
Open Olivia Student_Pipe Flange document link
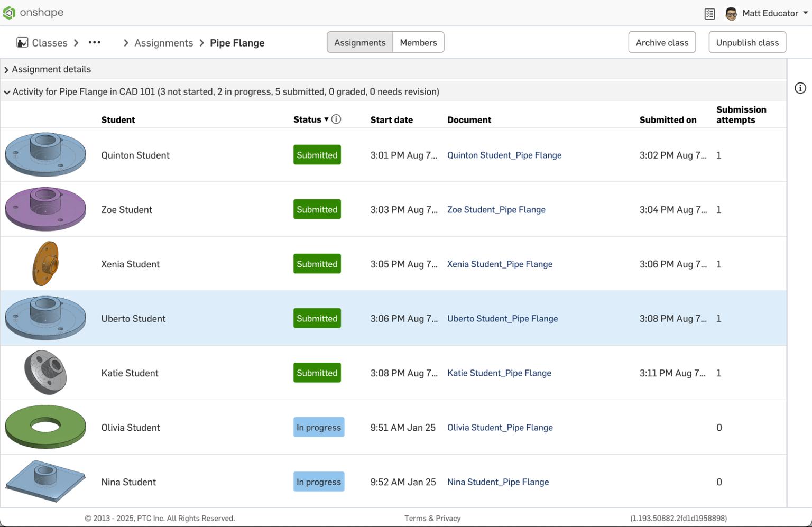[x=500, y=428]
